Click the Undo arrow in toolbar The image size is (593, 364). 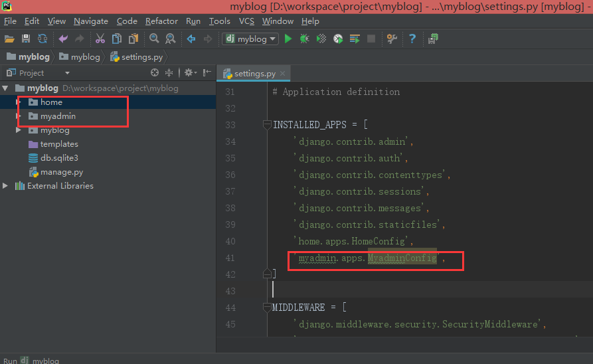[63, 39]
